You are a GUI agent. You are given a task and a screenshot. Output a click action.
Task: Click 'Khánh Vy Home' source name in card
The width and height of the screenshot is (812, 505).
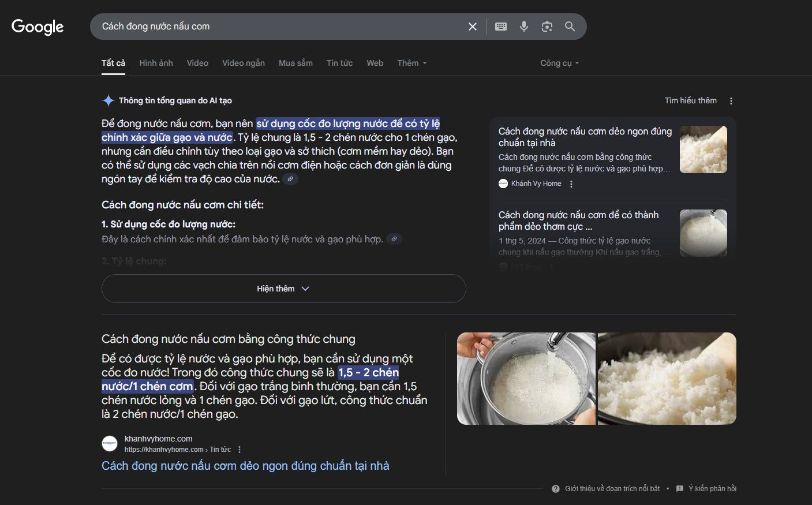pos(536,184)
